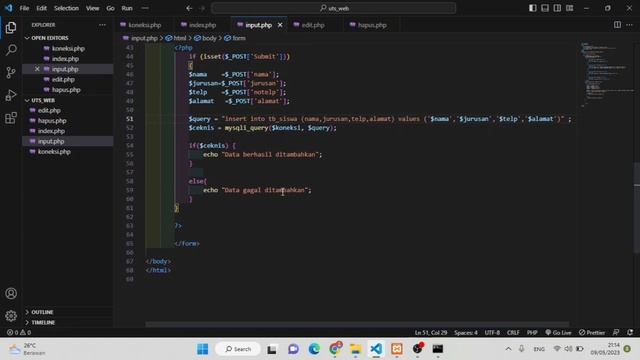
Task: Open the Run menu
Action: 127,8
